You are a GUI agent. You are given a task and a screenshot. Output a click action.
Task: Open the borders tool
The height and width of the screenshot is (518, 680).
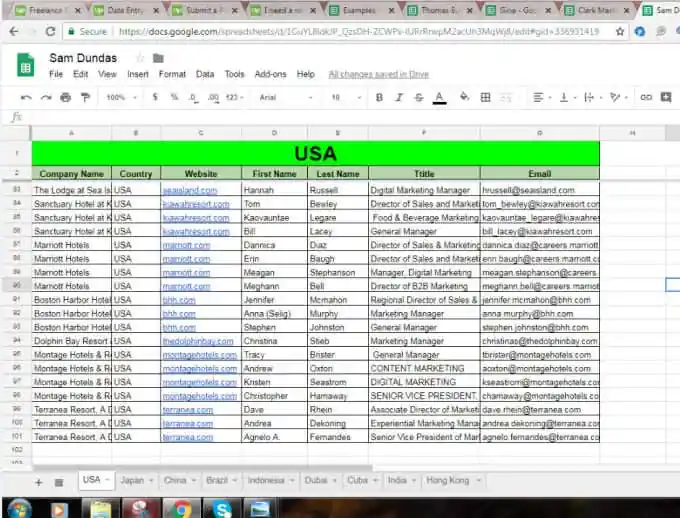pos(485,97)
